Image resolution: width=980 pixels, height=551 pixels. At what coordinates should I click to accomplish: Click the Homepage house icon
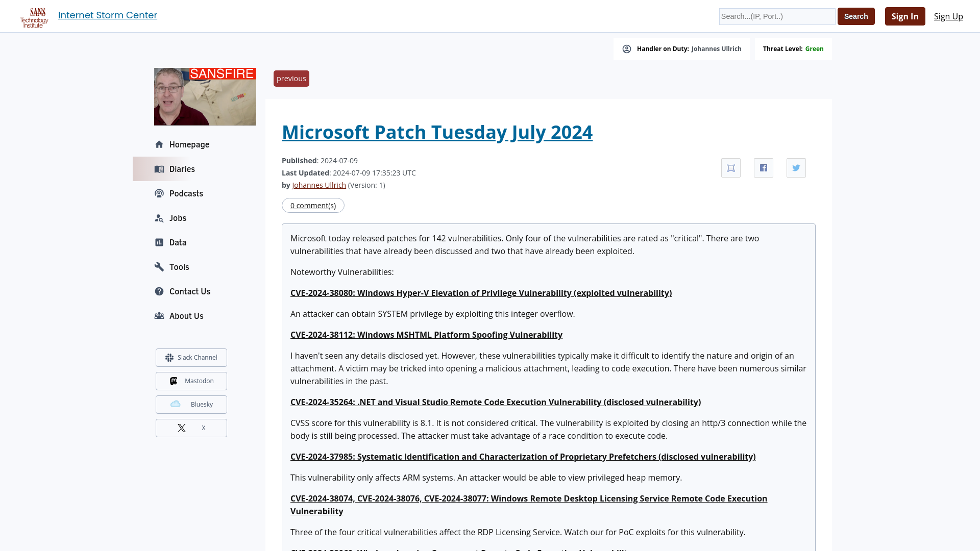(159, 144)
